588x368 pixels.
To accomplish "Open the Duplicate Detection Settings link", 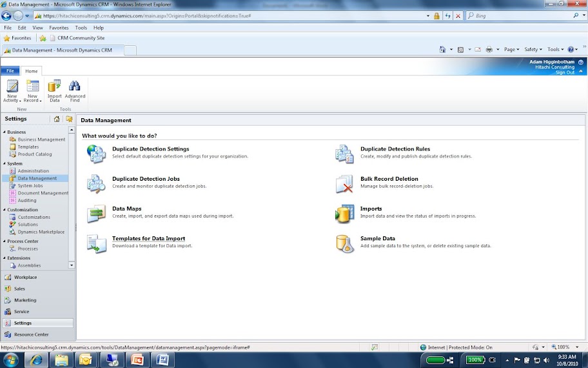I will pos(151,149).
